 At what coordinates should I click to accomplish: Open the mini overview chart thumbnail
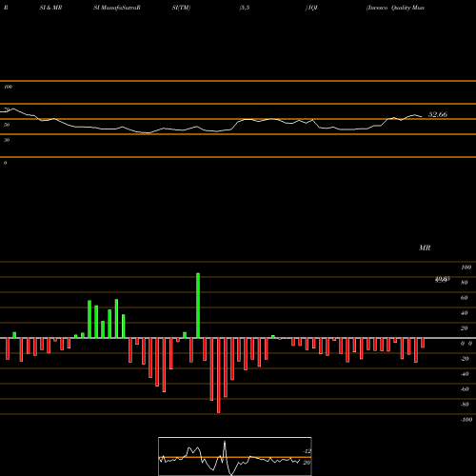pos(235,456)
